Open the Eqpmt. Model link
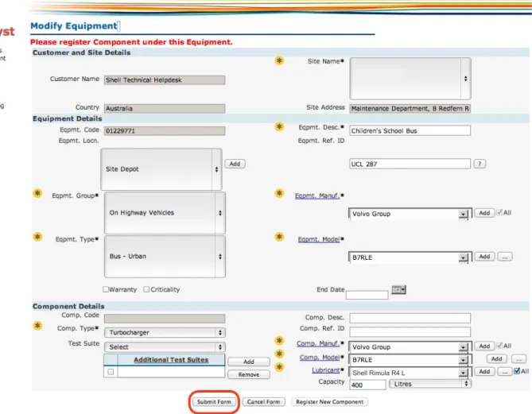Screen dimensions: 532x414 pyautogui.click(x=319, y=239)
